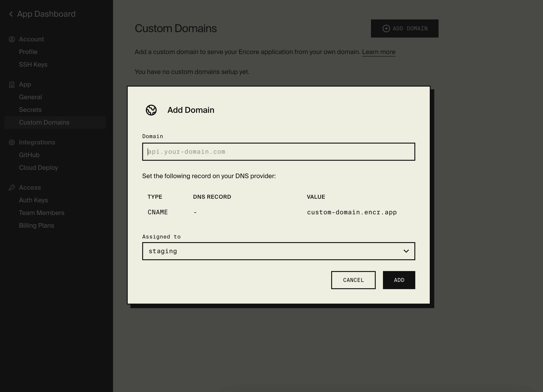This screenshot has height=392, width=543.
Task: Click SSH Keys under Account section
Action: click(33, 64)
